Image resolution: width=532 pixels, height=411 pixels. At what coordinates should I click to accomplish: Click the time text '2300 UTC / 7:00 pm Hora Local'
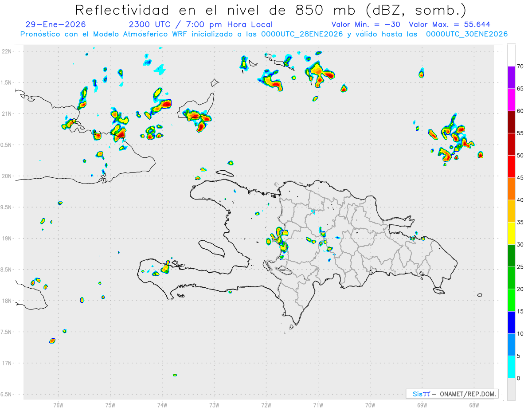[200, 24]
